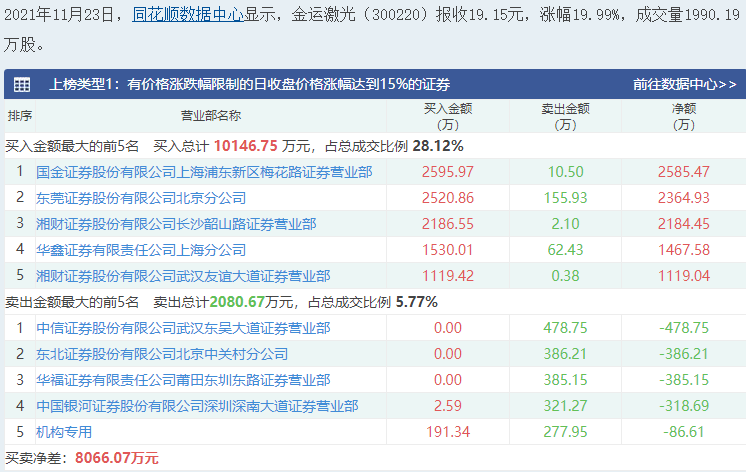
Task: Click the table grid icon in header
Action: click(x=21, y=84)
